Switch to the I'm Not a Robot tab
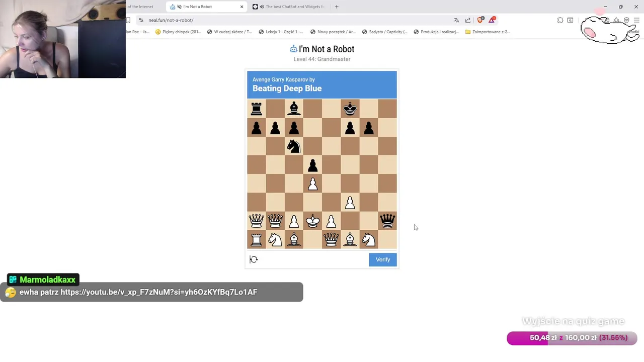The width and height of the screenshot is (644, 362). [206, 7]
